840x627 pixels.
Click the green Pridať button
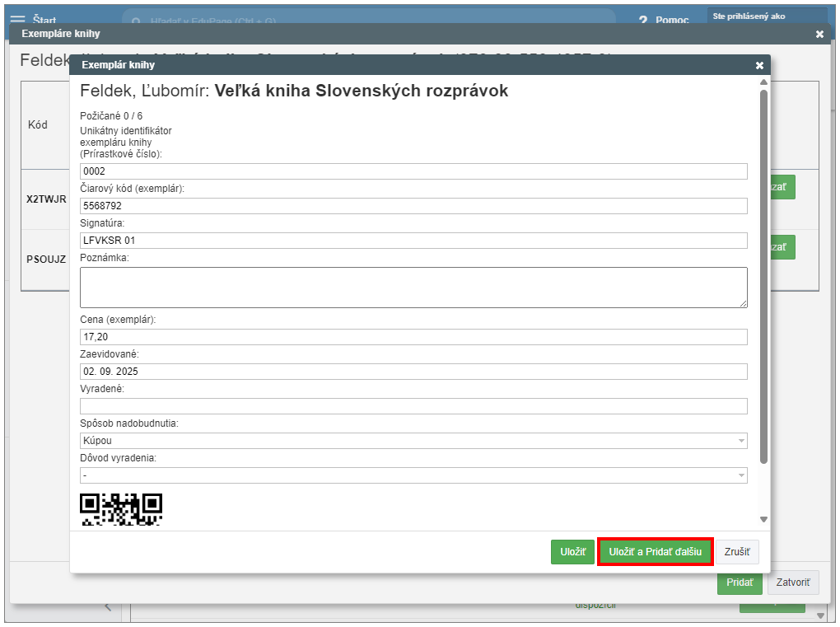(740, 583)
